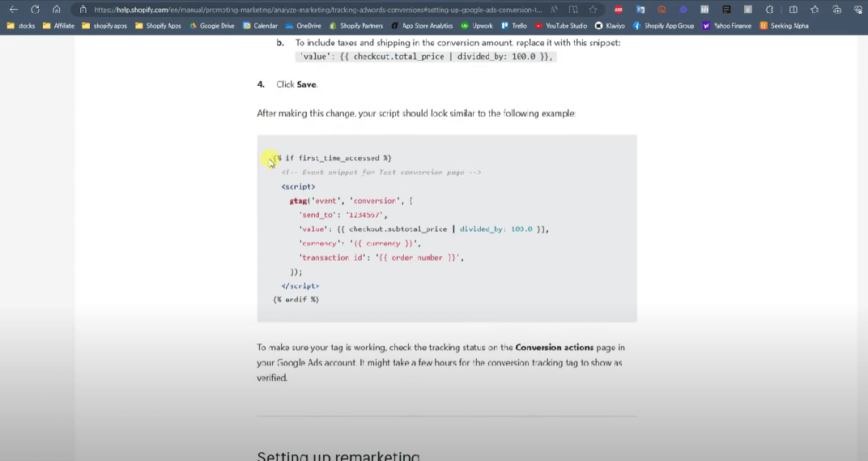Open the ABP ad blocker extension
This screenshot has height=461, width=868.
click(x=619, y=10)
